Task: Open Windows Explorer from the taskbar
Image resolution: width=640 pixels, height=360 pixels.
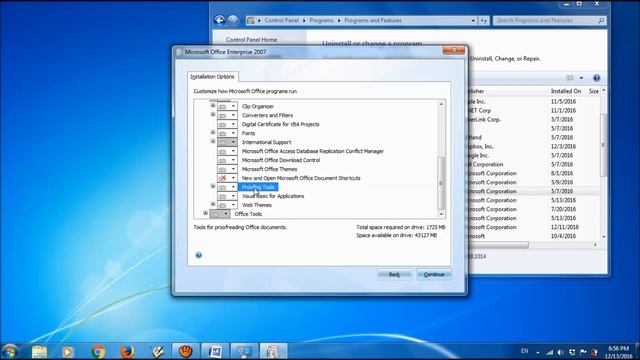Action: tap(39, 351)
